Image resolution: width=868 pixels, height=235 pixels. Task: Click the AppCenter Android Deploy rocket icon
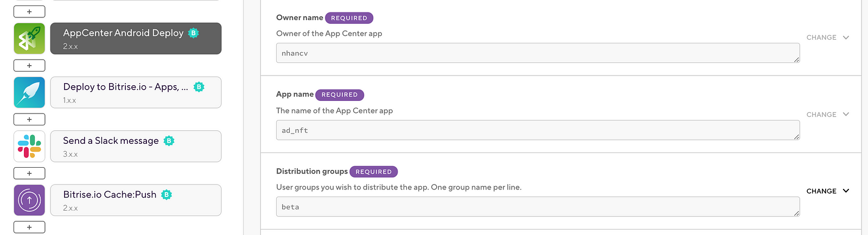[x=29, y=39]
